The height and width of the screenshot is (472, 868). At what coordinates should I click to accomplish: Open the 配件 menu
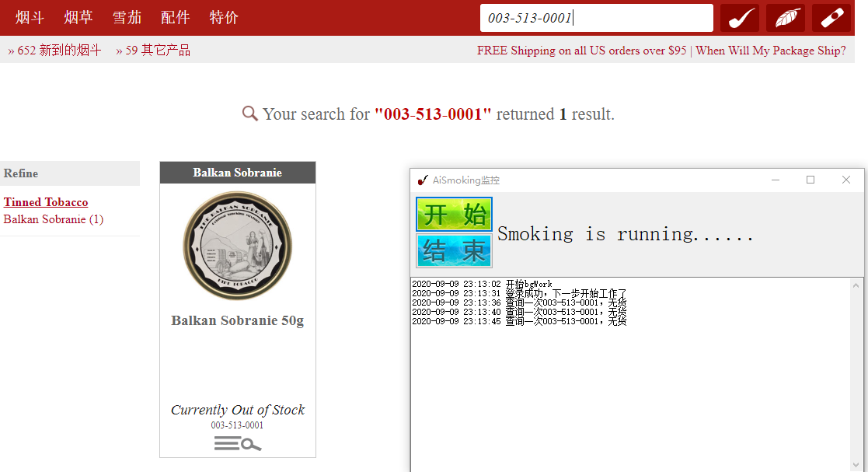point(176,18)
